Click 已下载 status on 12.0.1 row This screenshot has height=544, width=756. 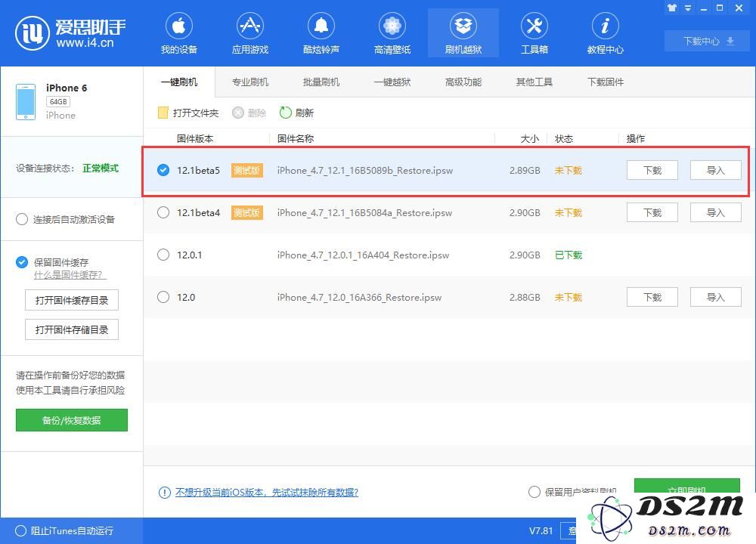(569, 255)
